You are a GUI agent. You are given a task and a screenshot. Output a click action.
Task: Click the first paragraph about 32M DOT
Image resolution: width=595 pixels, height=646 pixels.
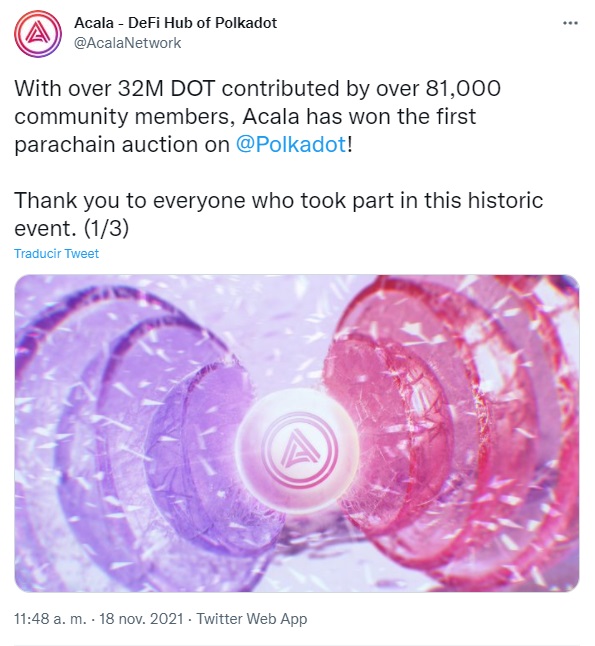[258, 117]
